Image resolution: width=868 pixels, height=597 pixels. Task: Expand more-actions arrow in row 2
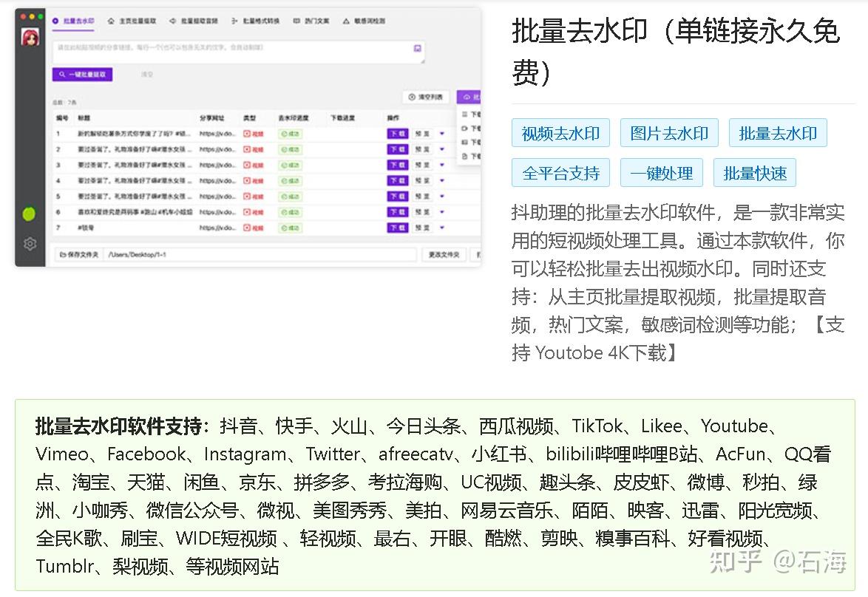click(x=441, y=149)
